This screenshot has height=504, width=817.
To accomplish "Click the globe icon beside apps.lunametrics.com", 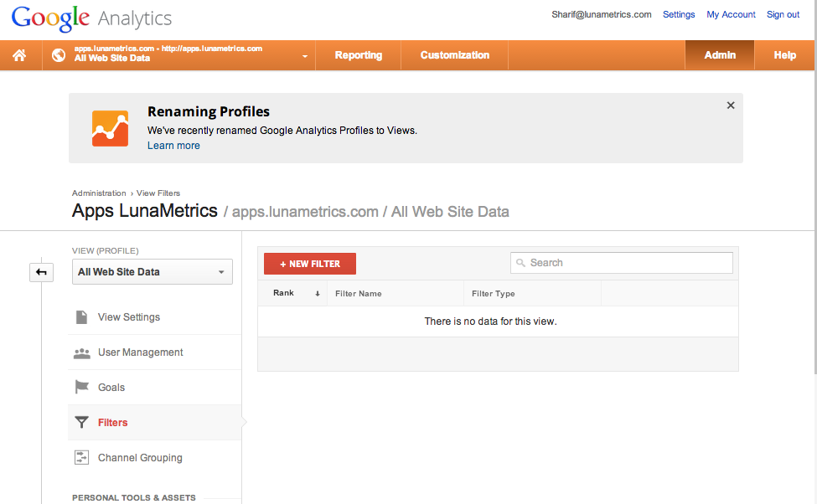I will click(x=59, y=54).
